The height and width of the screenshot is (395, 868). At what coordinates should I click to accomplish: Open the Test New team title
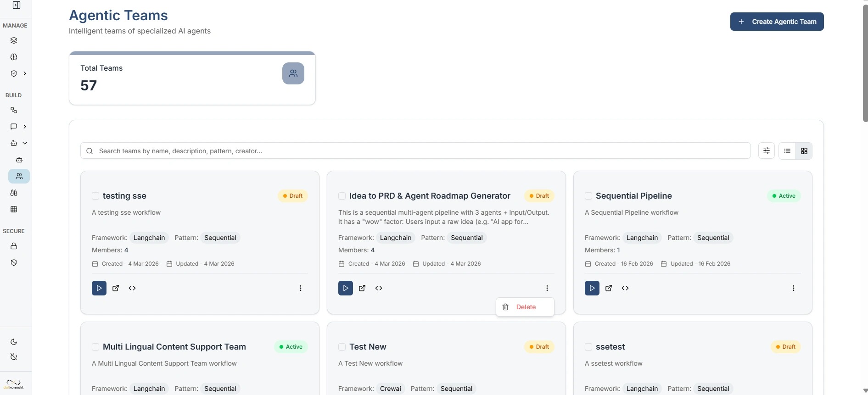pos(368,347)
